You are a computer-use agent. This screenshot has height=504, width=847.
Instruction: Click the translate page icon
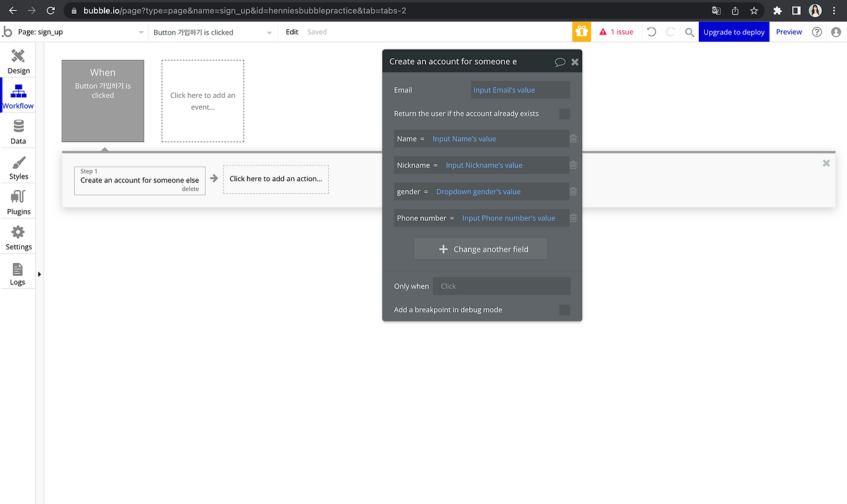coord(716,11)
